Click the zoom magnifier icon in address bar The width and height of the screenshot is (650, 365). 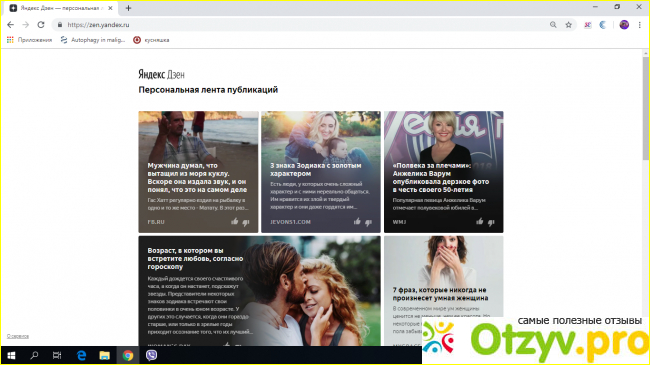tap(553, 25)
